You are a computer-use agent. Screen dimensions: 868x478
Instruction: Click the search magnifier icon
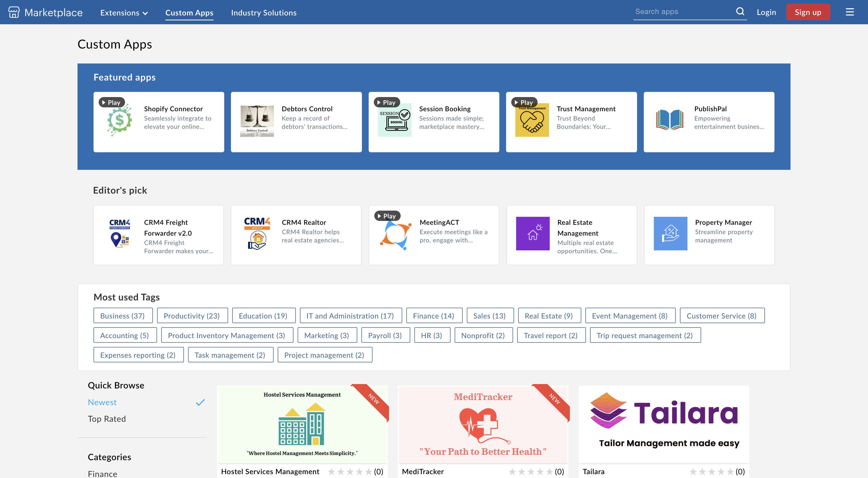point(740,11)
